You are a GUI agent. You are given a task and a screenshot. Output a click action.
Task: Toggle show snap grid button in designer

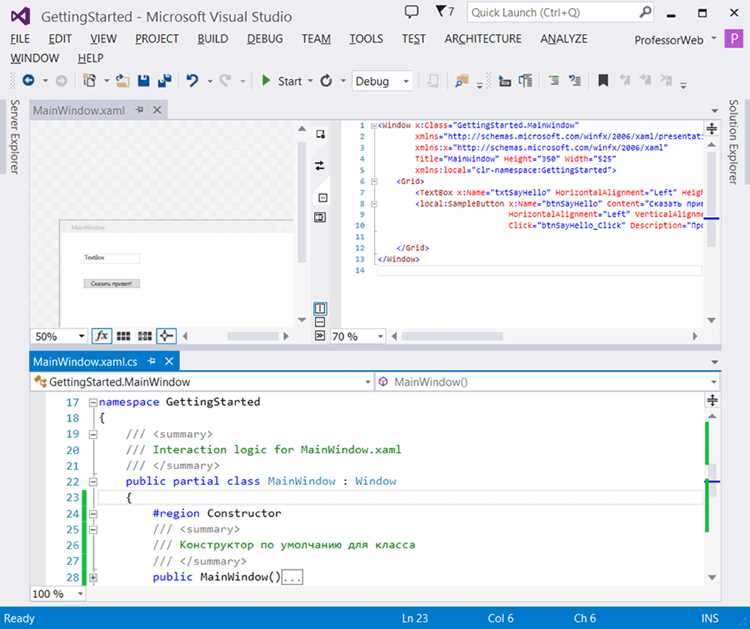[x=123, y=336]
